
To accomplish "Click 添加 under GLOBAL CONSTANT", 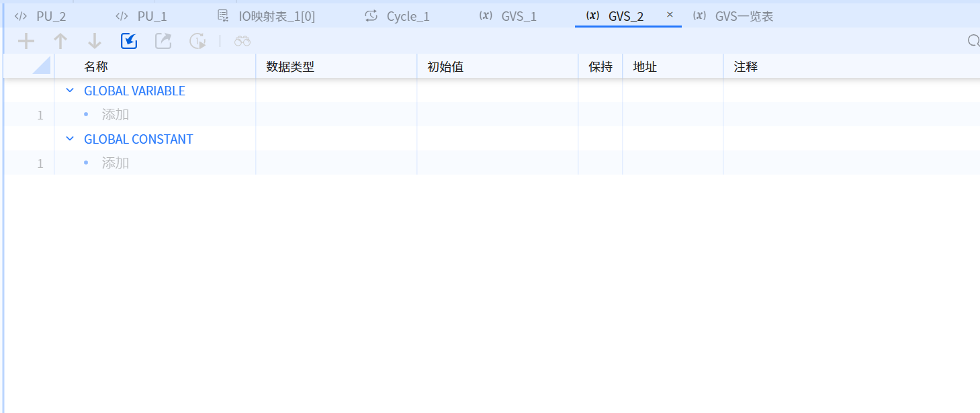I will click(115, 163).
